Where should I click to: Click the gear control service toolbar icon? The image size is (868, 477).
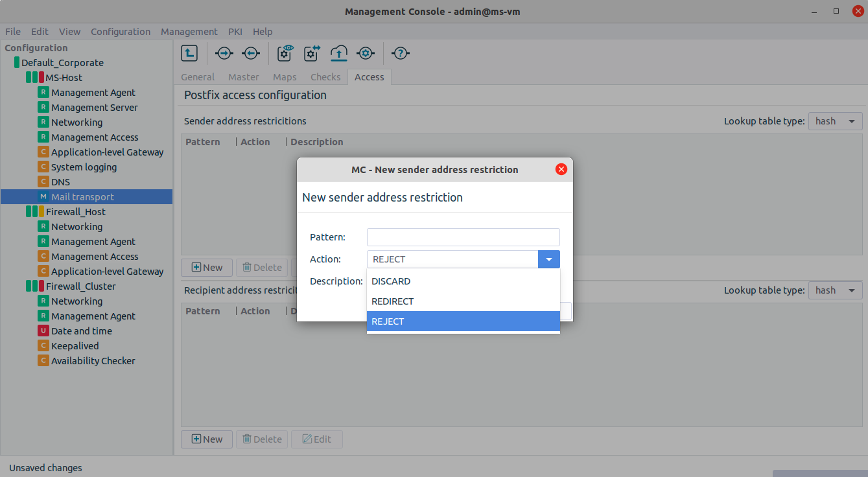click(x=366, y=53)
